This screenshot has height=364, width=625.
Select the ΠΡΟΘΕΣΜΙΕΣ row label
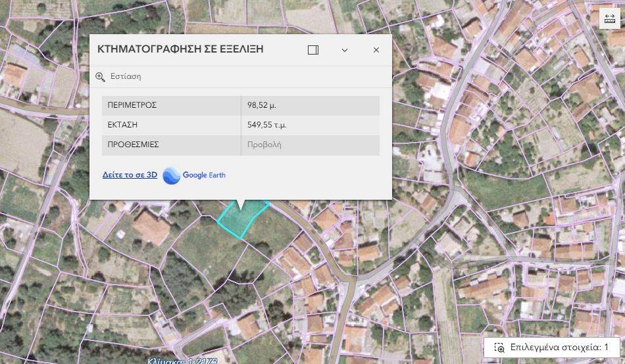(x=133, y=145)
